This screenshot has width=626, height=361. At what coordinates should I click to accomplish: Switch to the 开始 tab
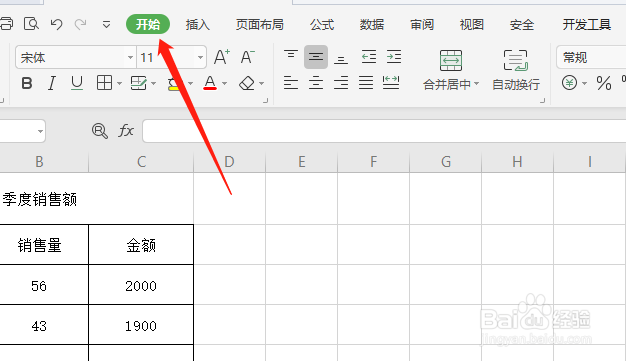point(148,24)
